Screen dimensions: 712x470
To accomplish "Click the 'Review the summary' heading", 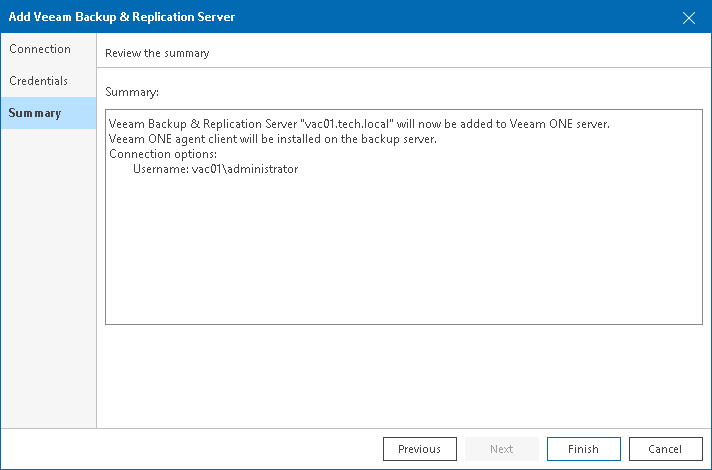I will [157, 53].
